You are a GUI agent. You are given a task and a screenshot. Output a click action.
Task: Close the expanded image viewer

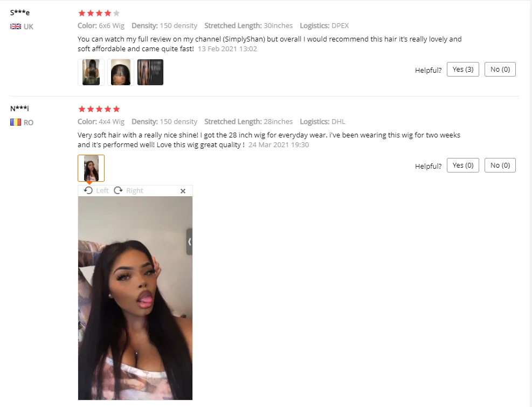183,191
